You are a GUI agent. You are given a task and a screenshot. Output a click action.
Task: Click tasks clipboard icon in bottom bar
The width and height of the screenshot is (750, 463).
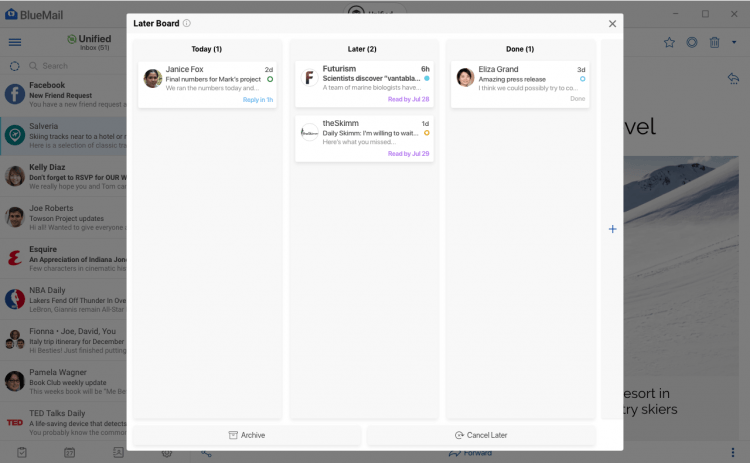point(22,452)
